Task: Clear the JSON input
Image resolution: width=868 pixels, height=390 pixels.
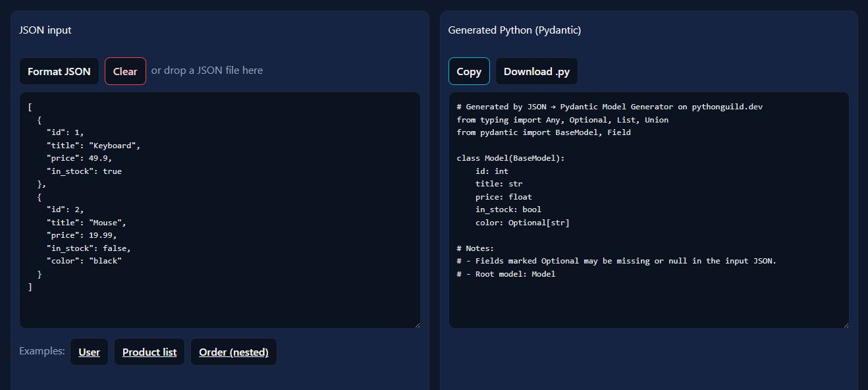Action: point(125,71)
